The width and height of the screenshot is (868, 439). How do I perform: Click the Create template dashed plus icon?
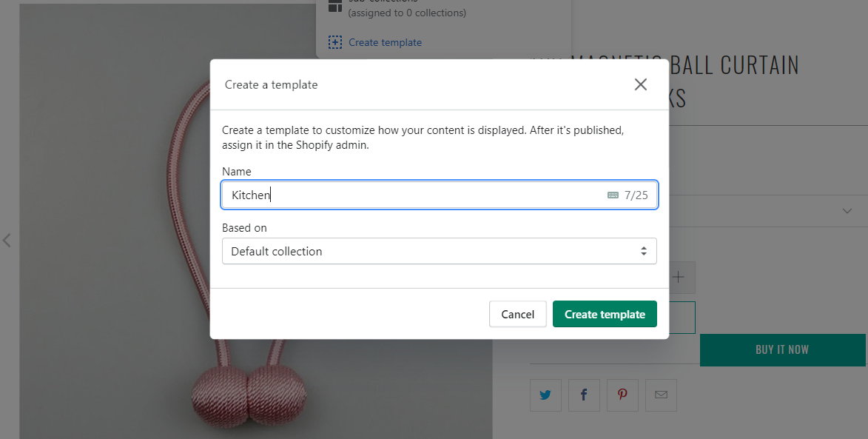tap(335, 42)
